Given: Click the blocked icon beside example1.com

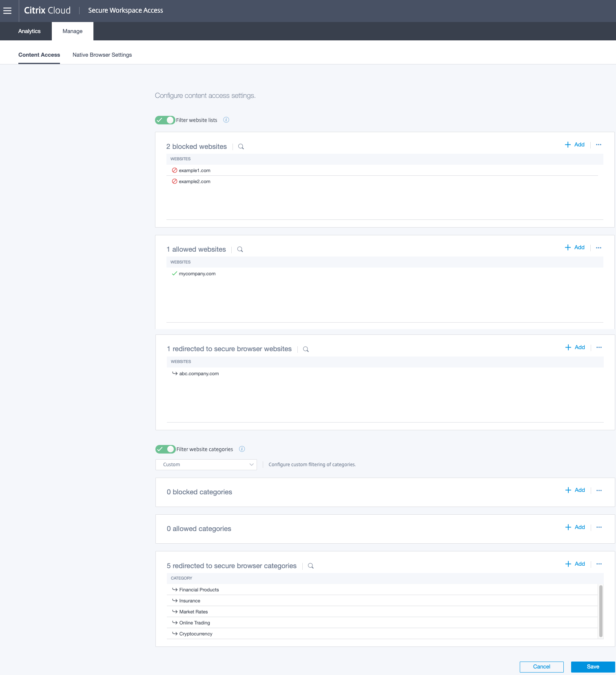Looking at the screenshot, I should pyautogui.click(x=175, y=170).
